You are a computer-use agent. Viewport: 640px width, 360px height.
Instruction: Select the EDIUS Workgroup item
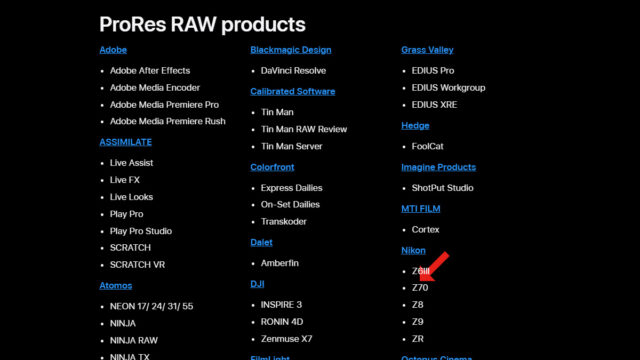coord(448,88)
